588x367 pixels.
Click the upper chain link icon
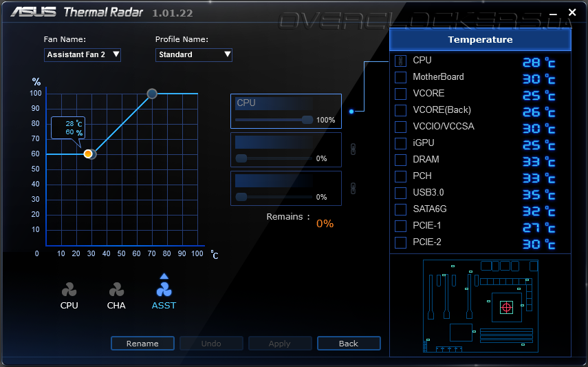[353, 149]
